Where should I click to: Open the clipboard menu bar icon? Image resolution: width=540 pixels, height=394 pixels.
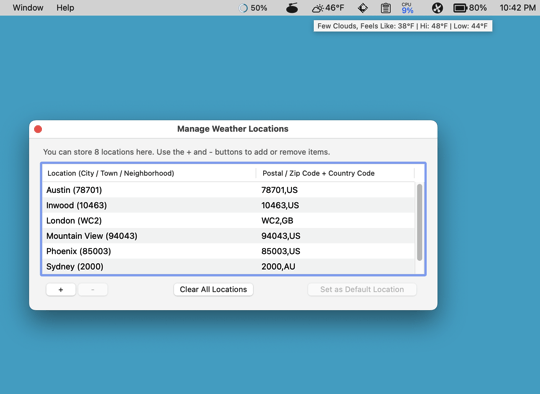click(386, 8)
